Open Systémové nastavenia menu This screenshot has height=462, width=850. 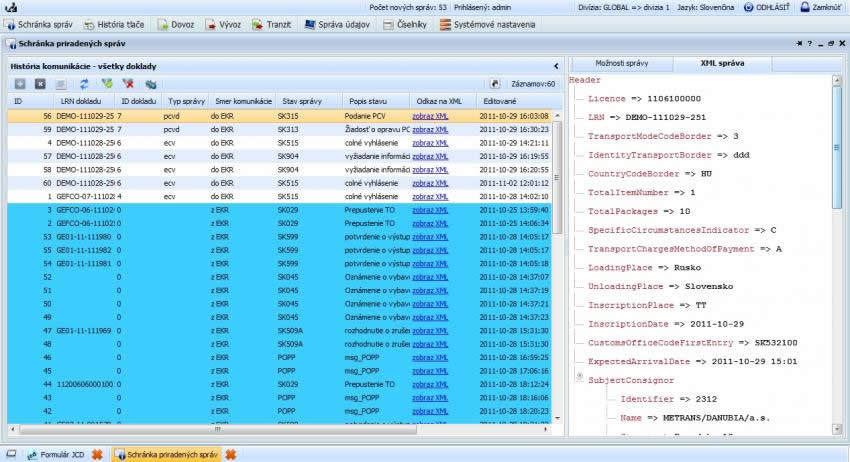[487, 25]
